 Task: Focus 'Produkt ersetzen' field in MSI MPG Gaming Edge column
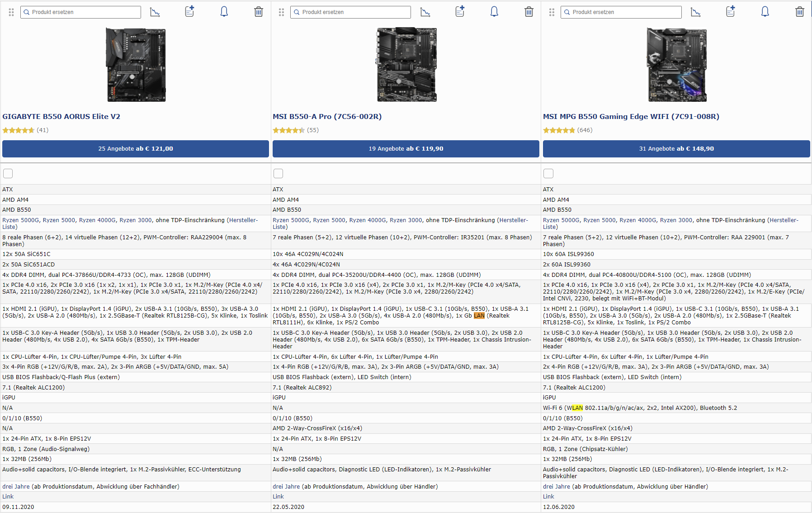tap(621, 12)
